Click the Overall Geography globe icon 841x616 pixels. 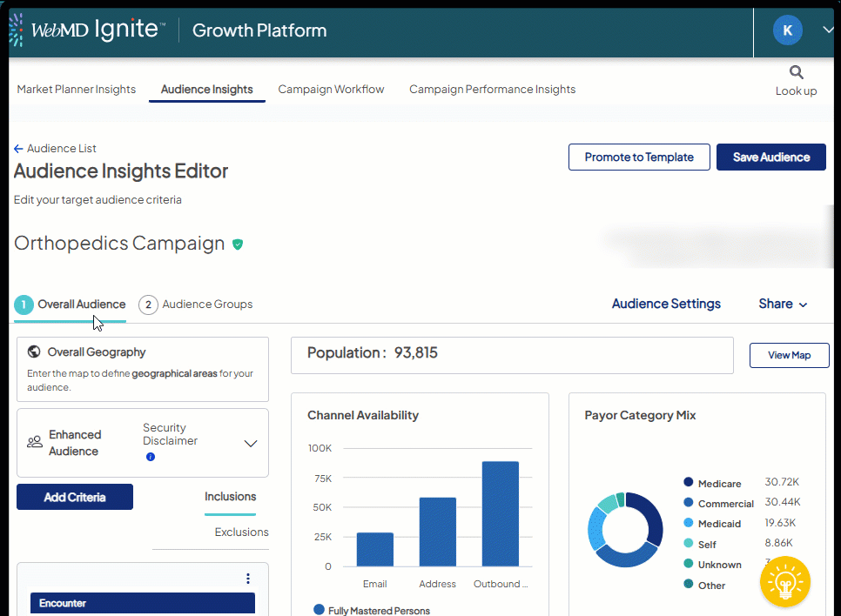pos(34,352)
